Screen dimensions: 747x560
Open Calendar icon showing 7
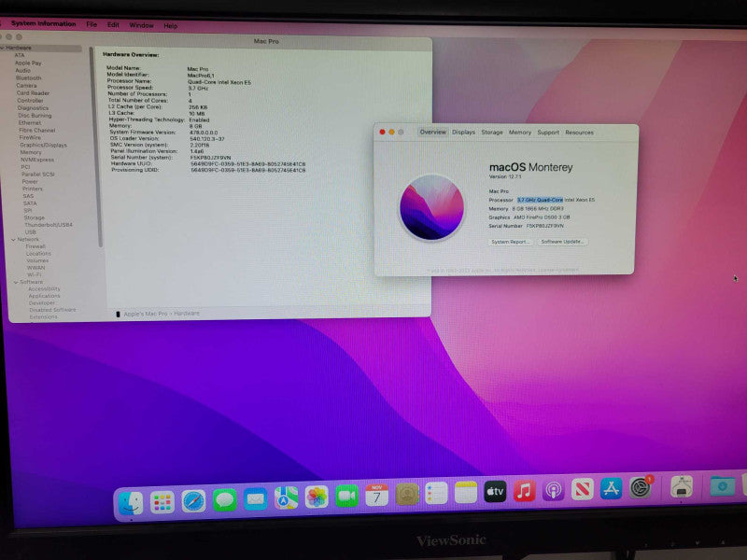tap(376, 496)
